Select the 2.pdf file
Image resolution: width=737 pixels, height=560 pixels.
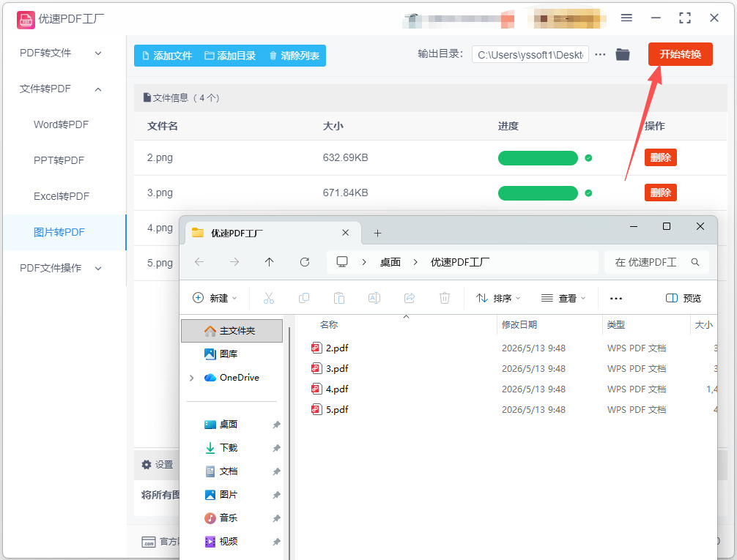(337, 348)
